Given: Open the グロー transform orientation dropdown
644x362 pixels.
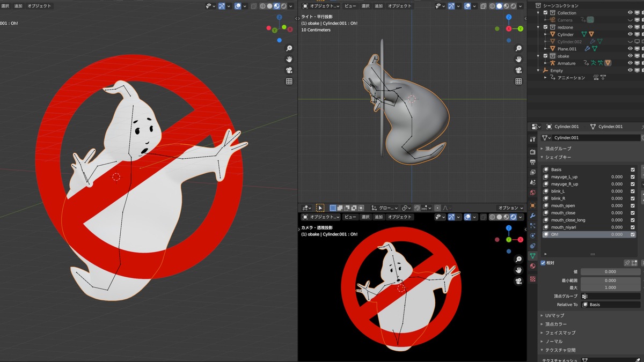Looking at the screenshot, I should pos(384,208).
